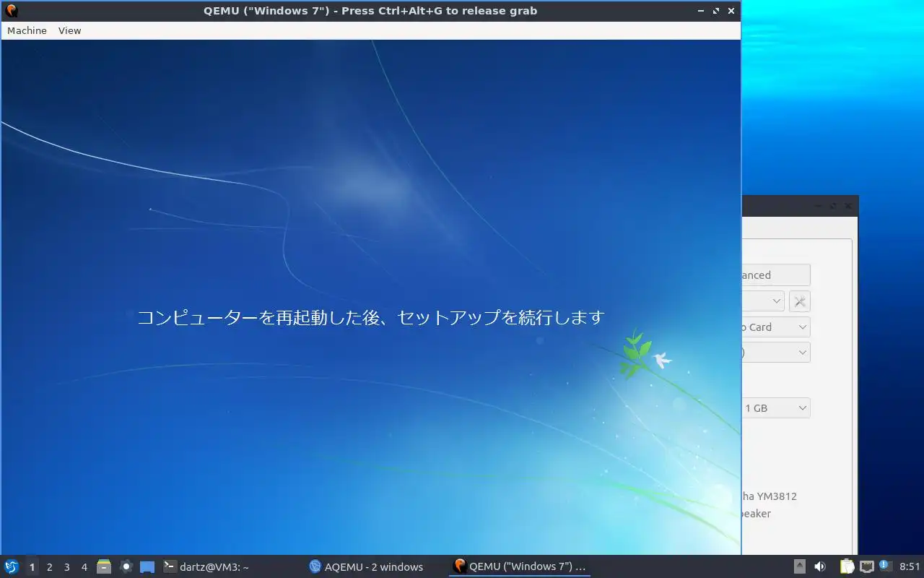The height and width of the screenshot is (578, 924).
Task: Click the Yamaha YM3812 sound card option
Action: (x=770, y=496)
